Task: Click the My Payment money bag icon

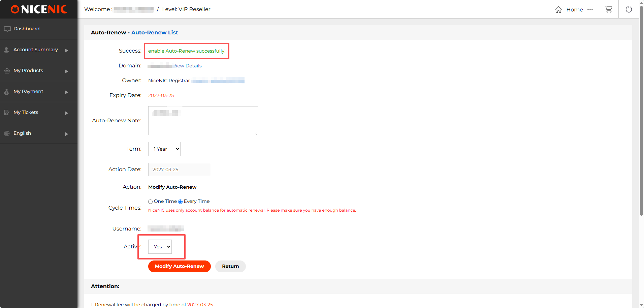Action: [x=6, y=92]
